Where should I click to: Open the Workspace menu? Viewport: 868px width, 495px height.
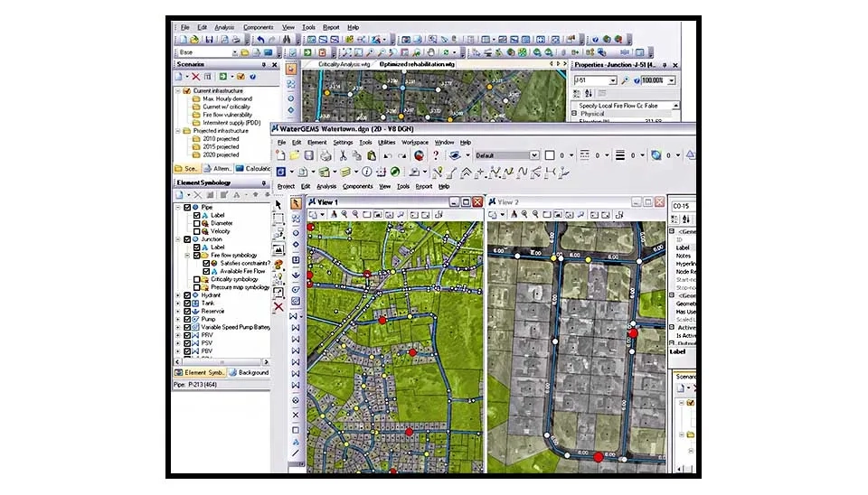coord(415,143)
